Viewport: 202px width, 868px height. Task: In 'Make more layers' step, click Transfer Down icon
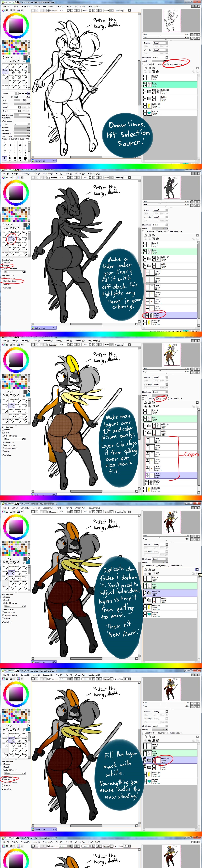tap(145, 406)
